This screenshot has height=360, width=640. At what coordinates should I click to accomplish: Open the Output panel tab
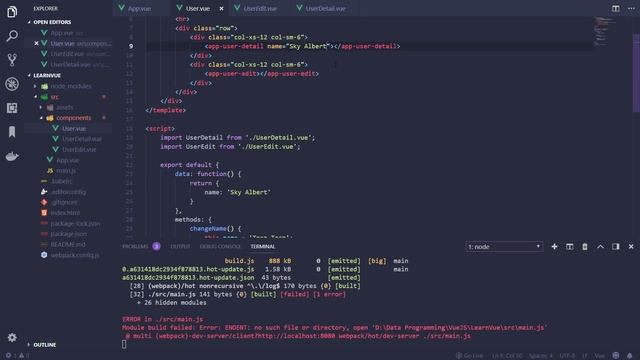tap(180, 247)
